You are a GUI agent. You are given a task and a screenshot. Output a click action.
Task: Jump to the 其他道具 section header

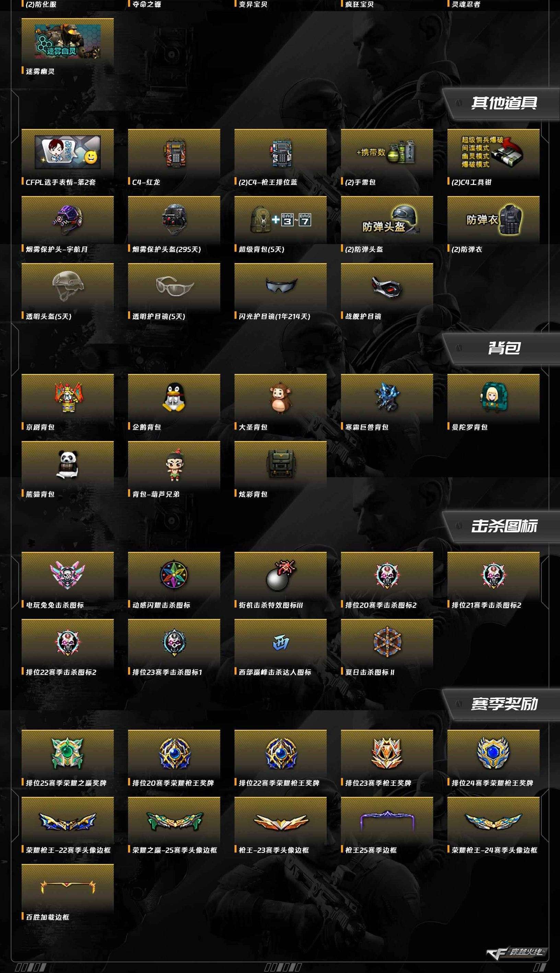pos(504,103)
